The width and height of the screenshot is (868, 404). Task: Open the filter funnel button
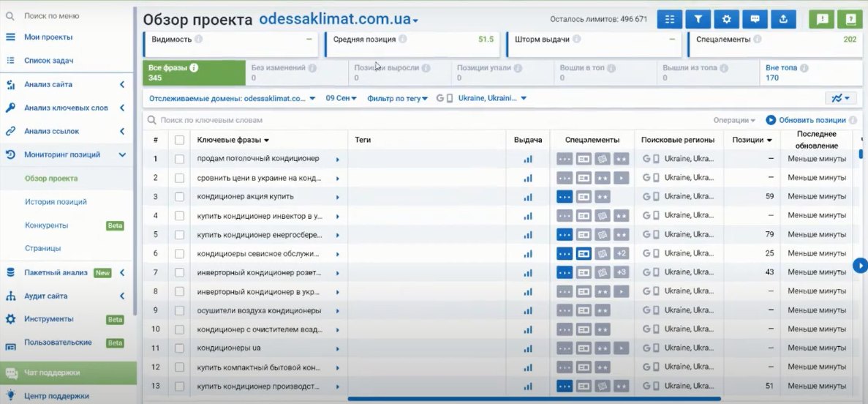click(698, 19)
